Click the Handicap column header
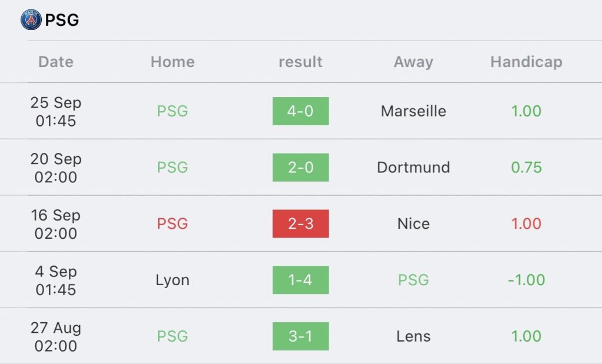This screenshot has height=364, width=602. click(x=526, y=62)
